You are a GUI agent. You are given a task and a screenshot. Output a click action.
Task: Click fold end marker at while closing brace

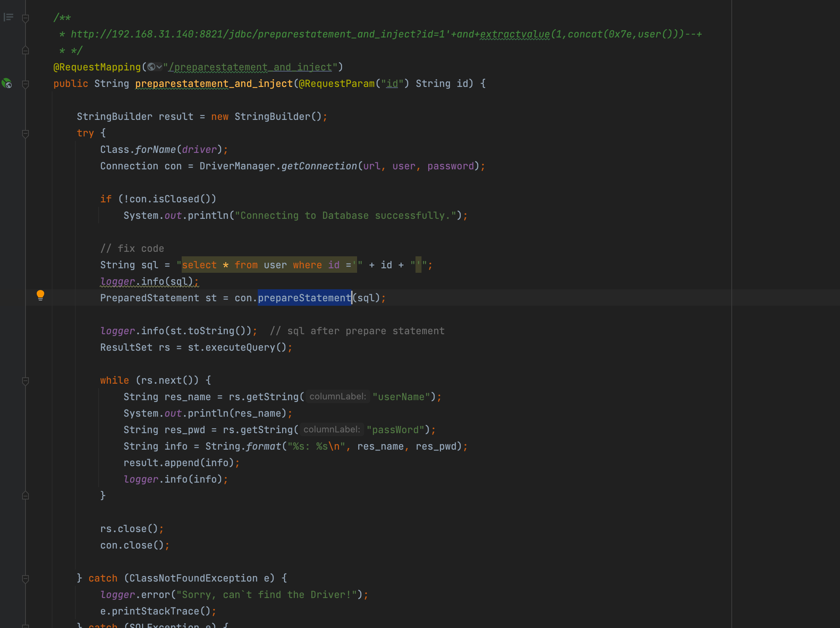(25, 495)
